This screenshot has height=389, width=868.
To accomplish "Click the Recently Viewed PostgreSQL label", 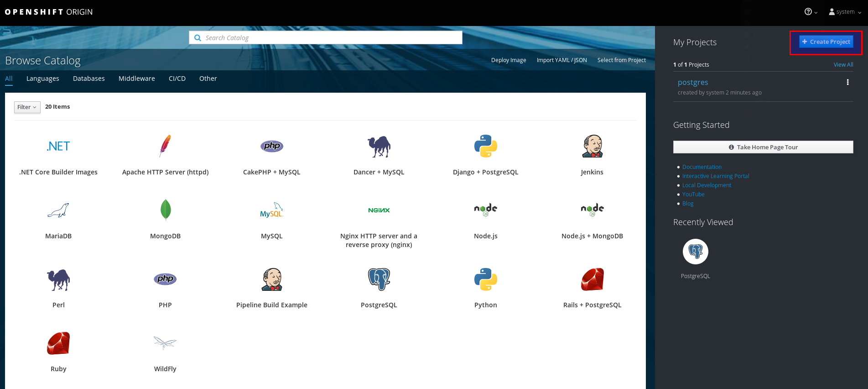I will point(696,276).
